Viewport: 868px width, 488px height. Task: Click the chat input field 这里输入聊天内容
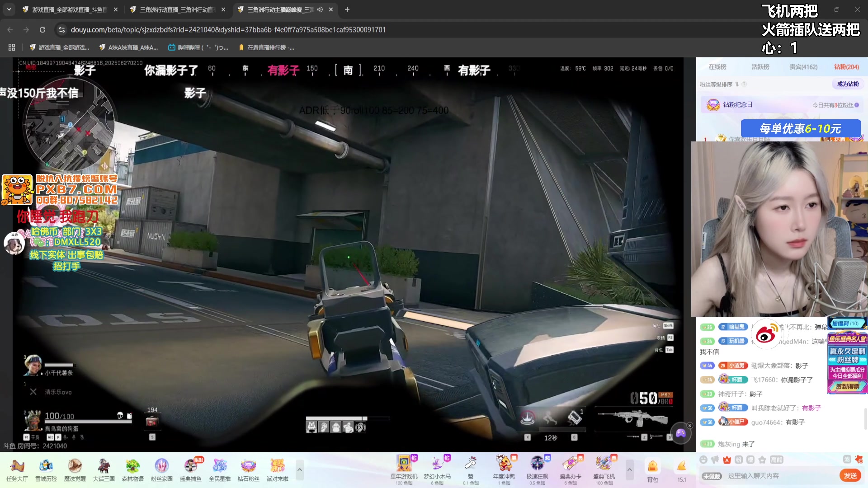click(780, 476)
